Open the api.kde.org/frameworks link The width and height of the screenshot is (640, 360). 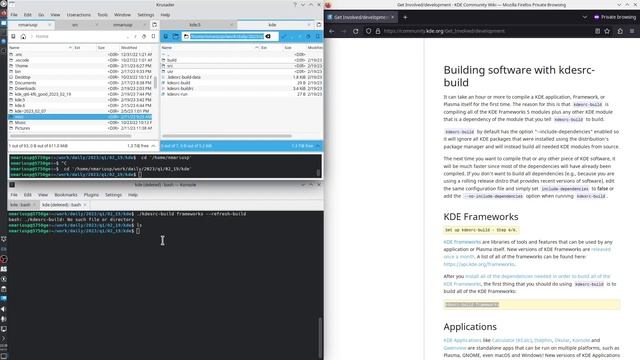[x=479, y=264]
